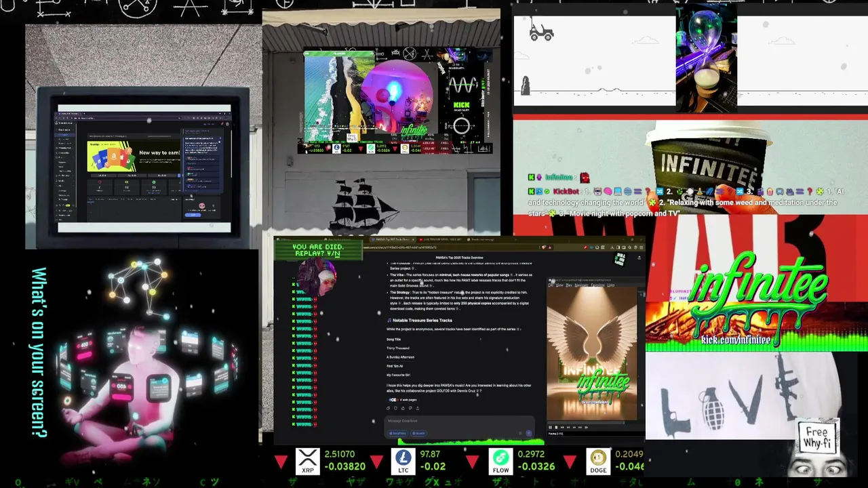Click the 'Find 'Em All' song row
This screenshot has height=488, width=868.
pos(395,366)
